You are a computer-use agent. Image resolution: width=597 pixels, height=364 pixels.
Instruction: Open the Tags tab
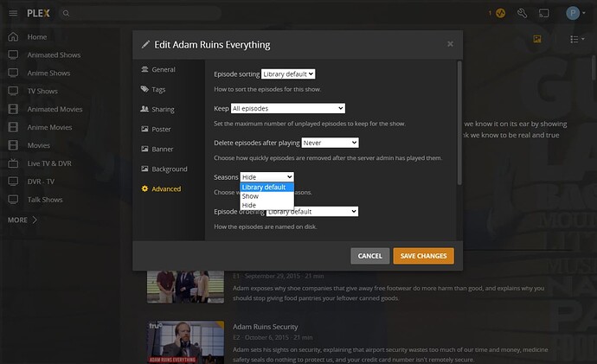pyautogui.click(x=153, y=89)
